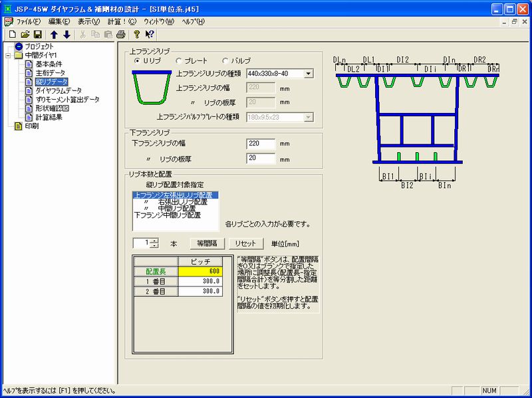The image size is (532, 398).
Task: Increase the rib count with the spinner up arrow
Action: [x=154, y=240]
